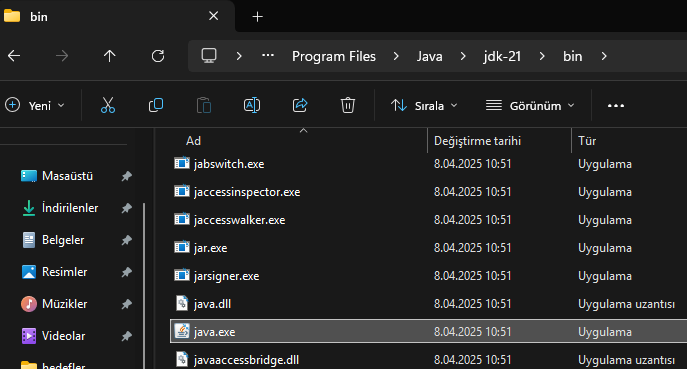Select the java.exe file
This screenshot has height=369, width=687.
click(x=428, y=331)
